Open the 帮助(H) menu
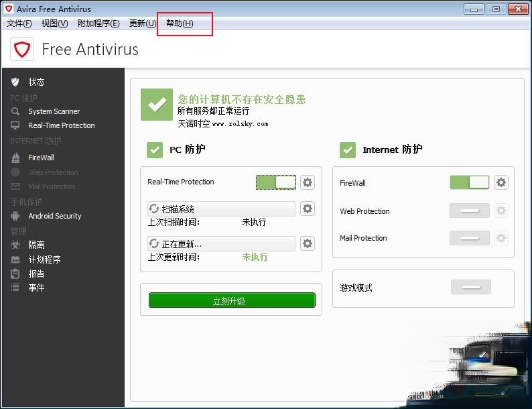Viewport: 532px width, 409px height. point(180,23)
